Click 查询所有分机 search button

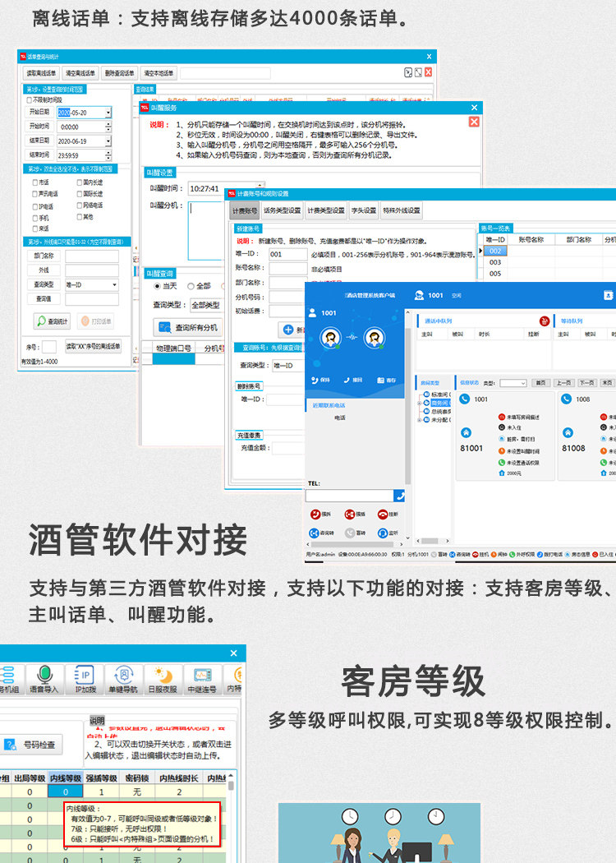coord(187,327)
